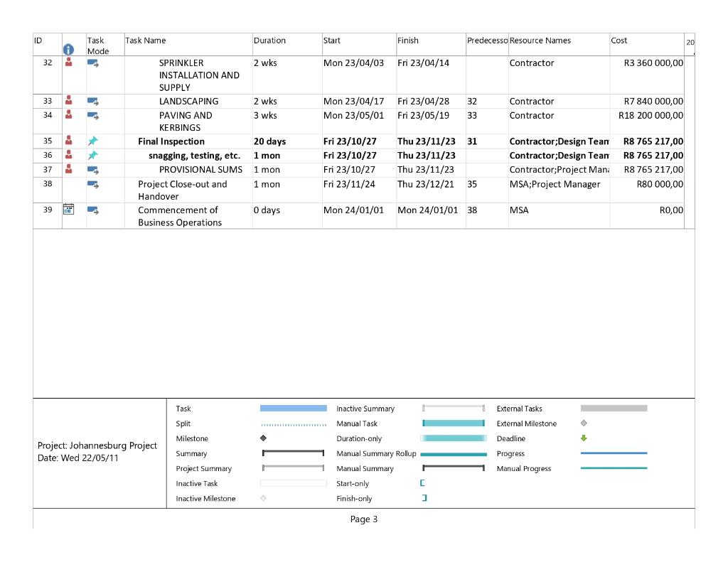This screenshot has width=728, height=562.
Task: Click manual-schedule pin icon for snagging, testing
Action: (x=93, y=155)
